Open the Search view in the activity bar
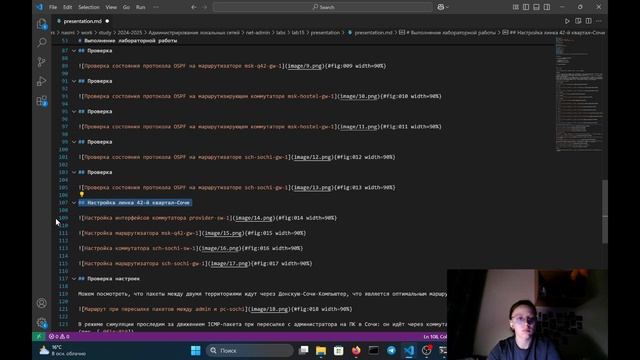Screen dimensions: 640x360 tap(42, 42)
